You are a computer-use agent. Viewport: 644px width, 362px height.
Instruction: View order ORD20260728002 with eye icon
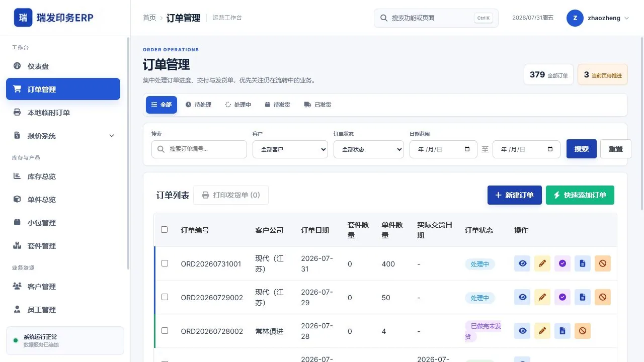tap(522, 331)
